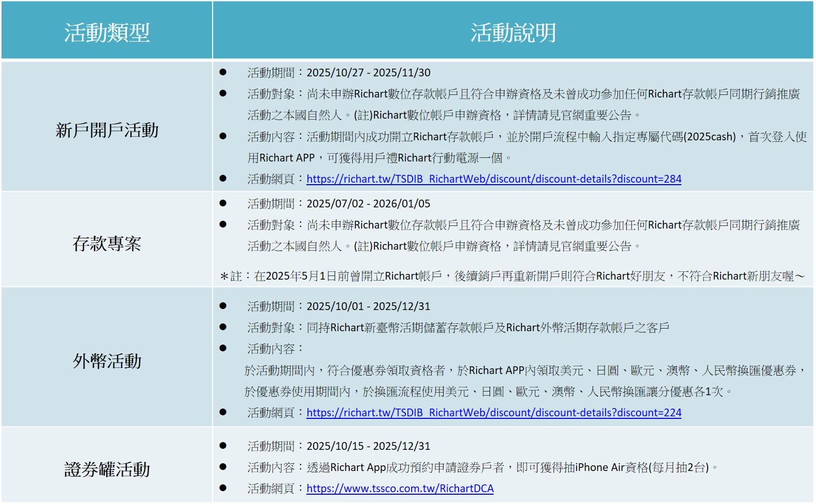Click the 存款專案 活動對象 line
Image resolution: width=816 pixels, height=504 pixels.
[x=524, y=235]
